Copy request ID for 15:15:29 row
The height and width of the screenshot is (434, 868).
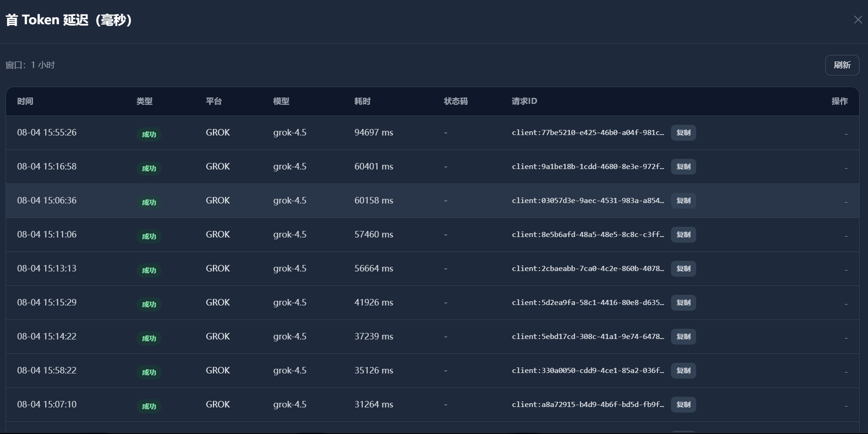(683, 303)
